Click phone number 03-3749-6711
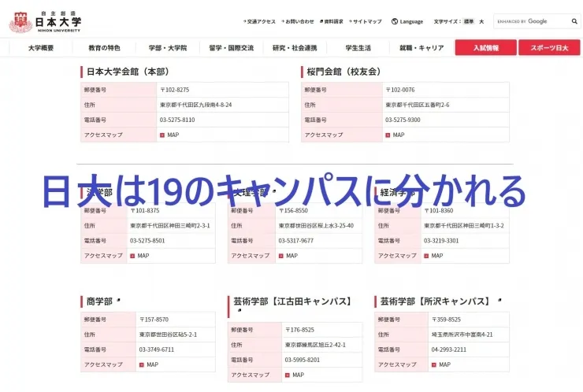The image size is (583, 392). (157, 349)
